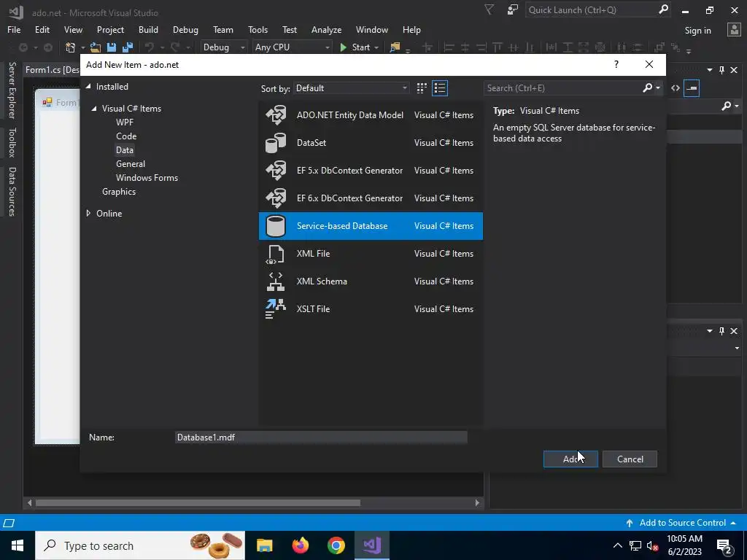Click the Service-based Database cylinder icon

tap(276, 226)
